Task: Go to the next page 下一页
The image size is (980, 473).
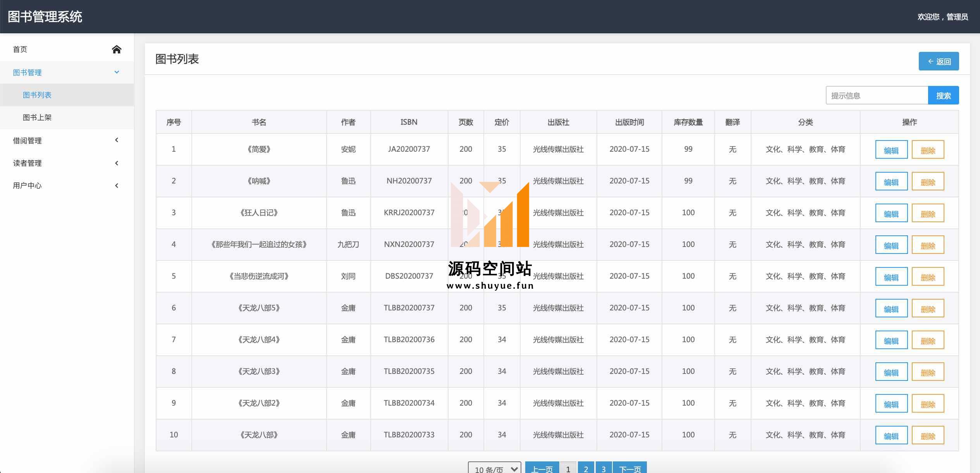Action: pyautogui.click(x=630, y=468)
